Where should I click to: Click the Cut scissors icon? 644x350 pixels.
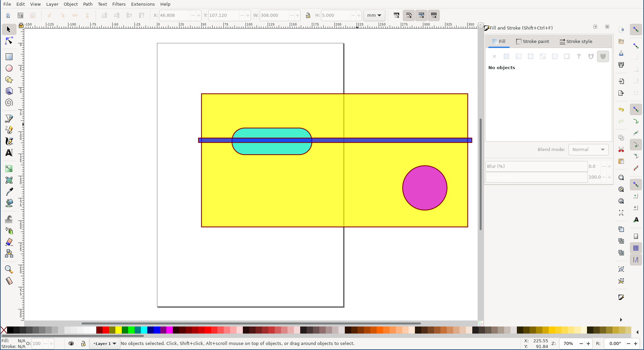coord(621,149)
